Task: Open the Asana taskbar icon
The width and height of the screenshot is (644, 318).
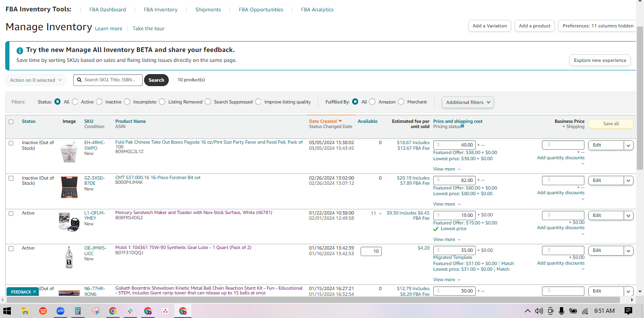Action: (165, 311)
